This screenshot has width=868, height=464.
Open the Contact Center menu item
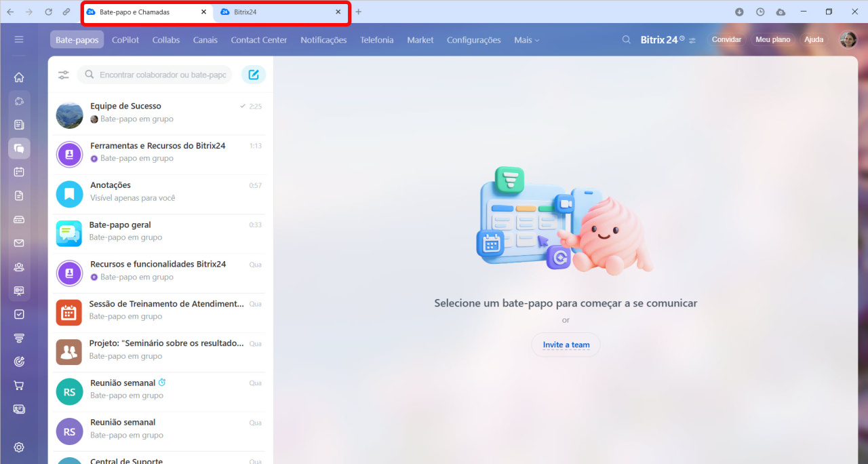pyautogui.click(x=259, y=40)
